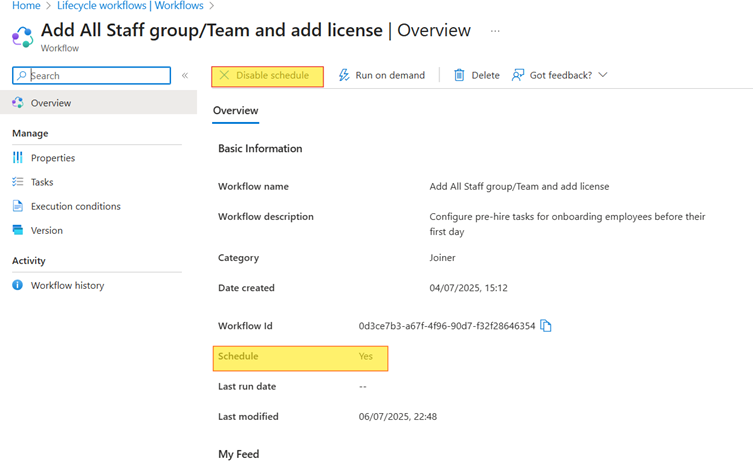Open the more options ellipsis by the title
753x473 pixels.
(x=495, y=31)
